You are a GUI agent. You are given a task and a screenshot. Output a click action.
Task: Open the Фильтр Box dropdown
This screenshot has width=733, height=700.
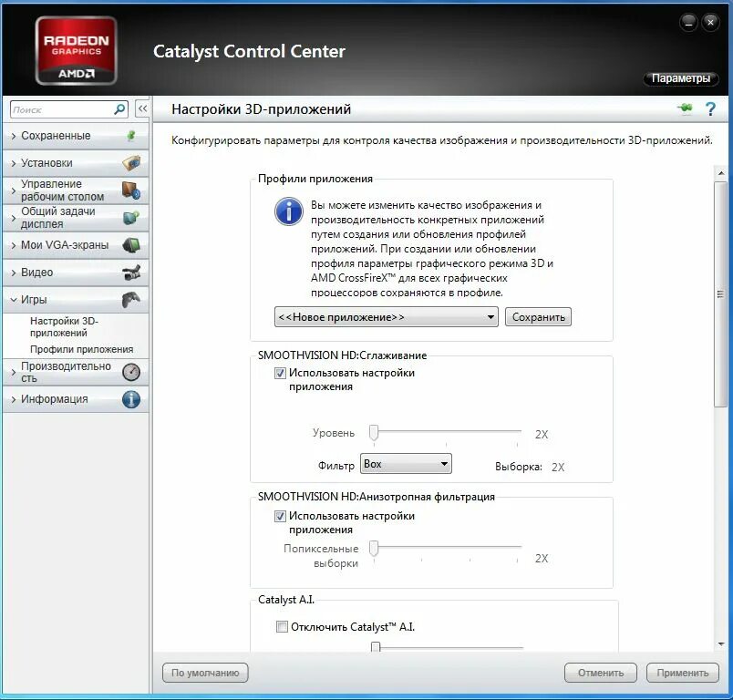(406, 464)
